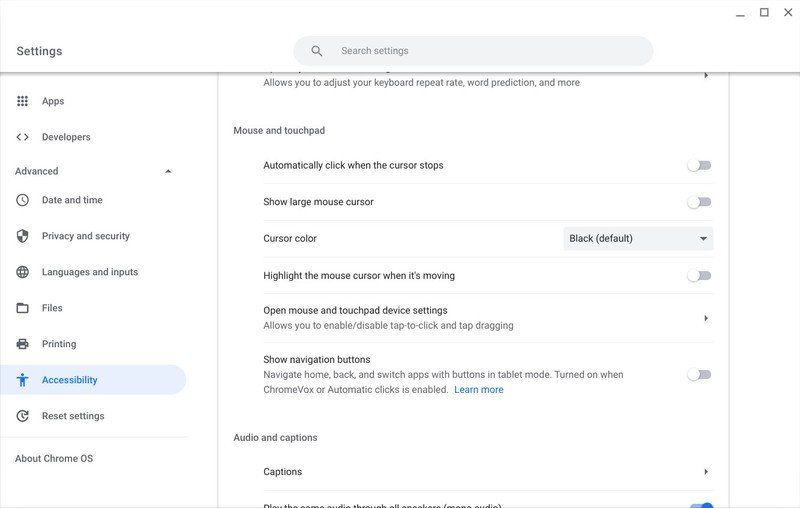Toggle Show large mouse cursor on
The width and height of the screenshot is (800, 508).
699,202
